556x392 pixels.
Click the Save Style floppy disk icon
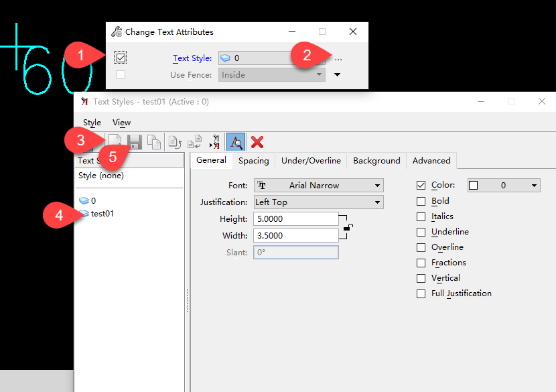tap(135, 142)
